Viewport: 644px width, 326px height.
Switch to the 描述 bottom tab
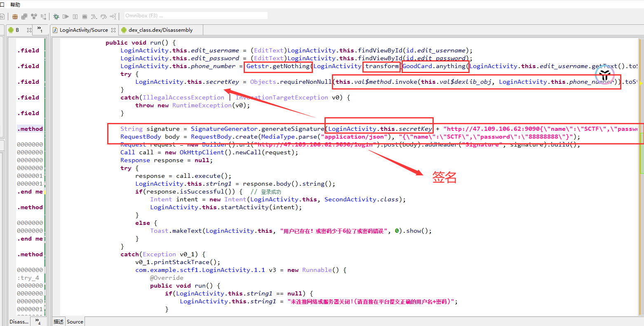59,321
